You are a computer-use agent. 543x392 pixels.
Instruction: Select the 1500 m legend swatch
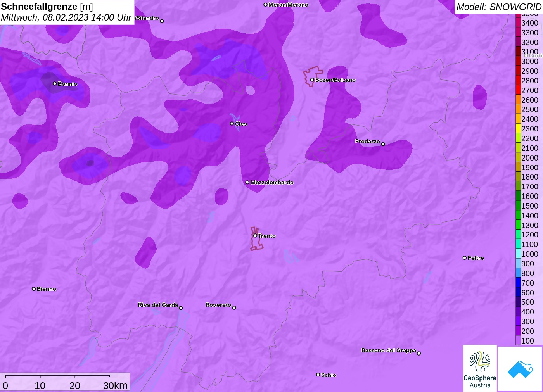(x=518, y=205)
